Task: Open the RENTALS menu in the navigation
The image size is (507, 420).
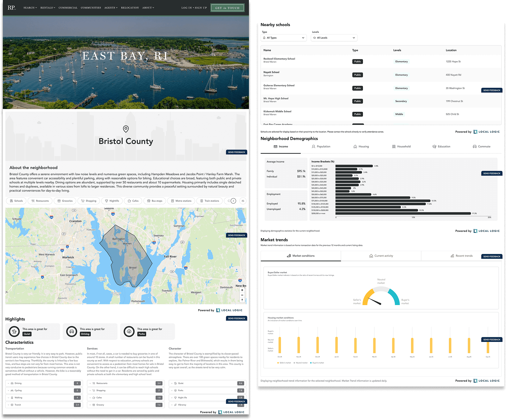Action: (47, 7)
